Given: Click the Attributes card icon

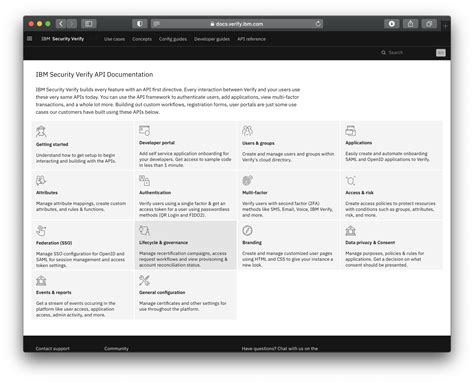Looking at the screenshot, I should point(41,180).
